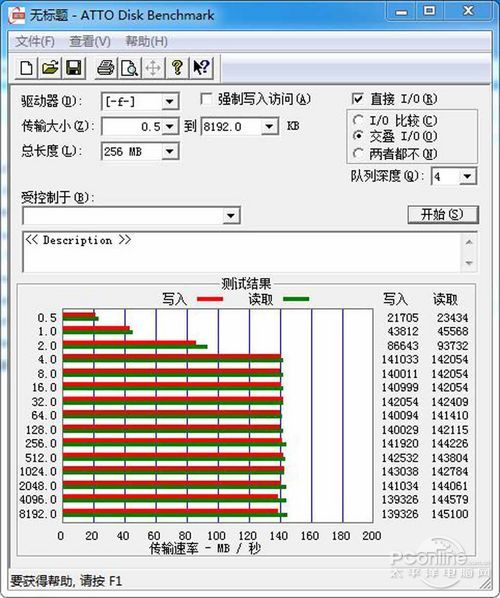Click the read value 145100
Screen dimensions: 500x598
click(x=450, y=514)
